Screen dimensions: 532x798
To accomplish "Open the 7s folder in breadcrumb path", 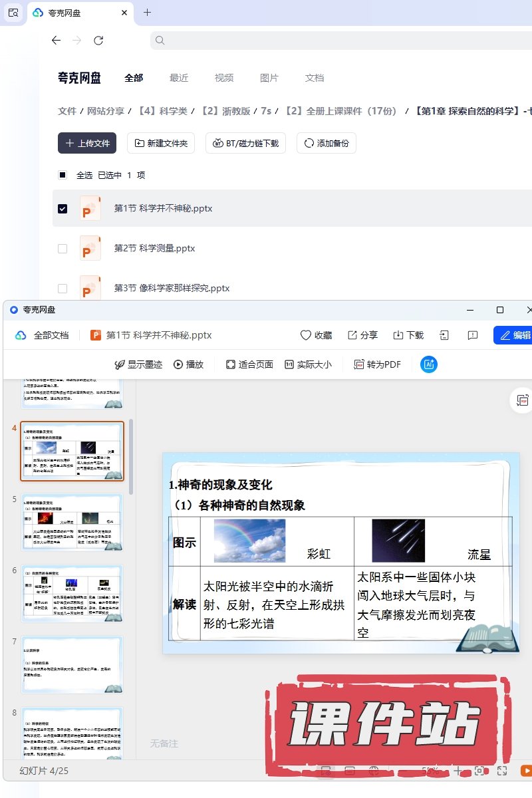I will [266, 111].
